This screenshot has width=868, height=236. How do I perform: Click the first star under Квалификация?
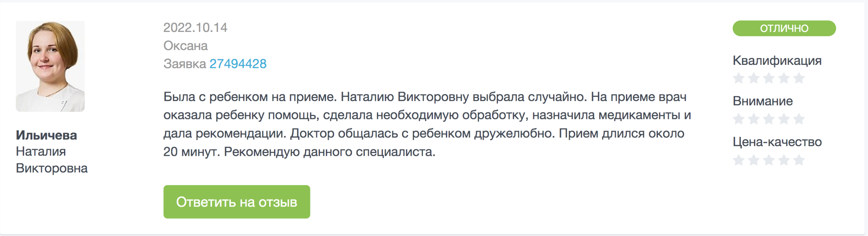738,78
